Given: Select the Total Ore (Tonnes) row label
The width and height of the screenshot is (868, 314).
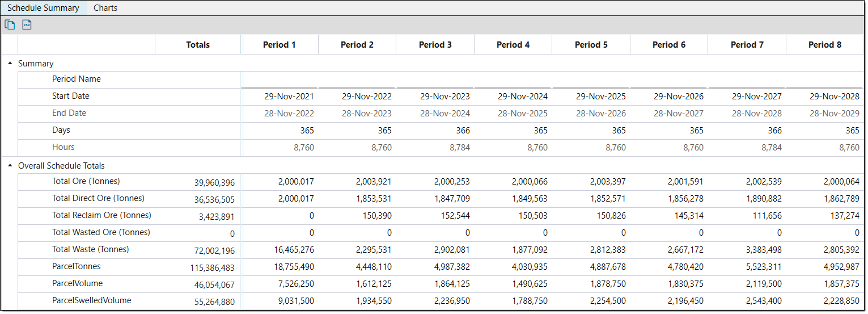Looking at the screenshot, I should click(86, 181).
